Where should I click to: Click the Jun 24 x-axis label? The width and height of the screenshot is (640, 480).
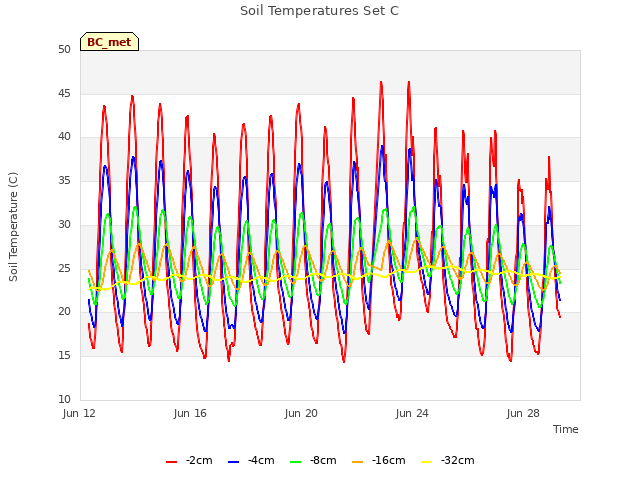click(x=412, y=413)
